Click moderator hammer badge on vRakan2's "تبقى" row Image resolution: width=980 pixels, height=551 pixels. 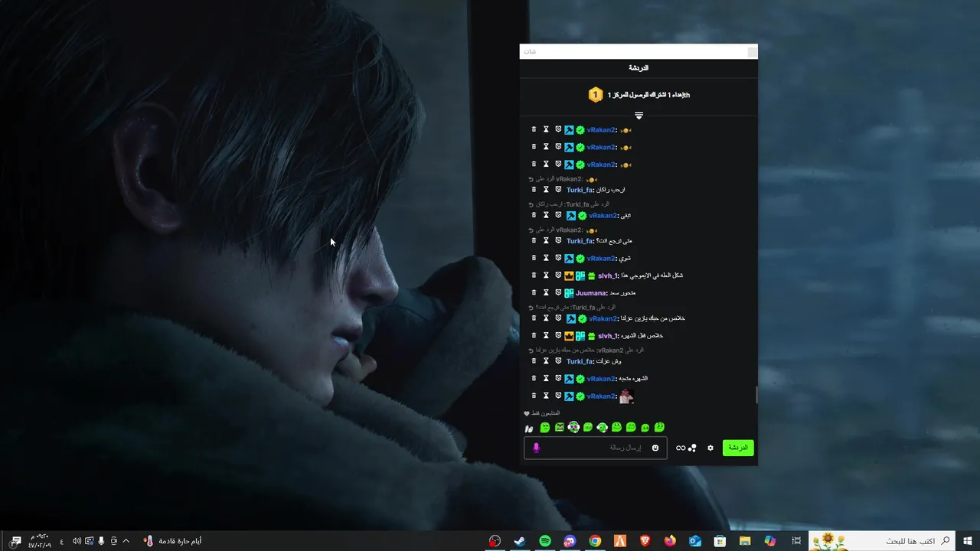click(570, 215)
